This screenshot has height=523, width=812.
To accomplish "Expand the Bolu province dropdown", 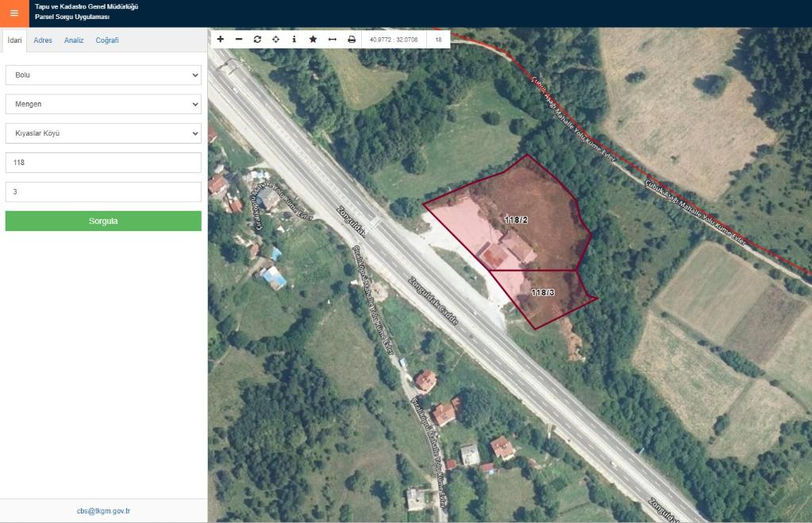I will coord(103,75).
